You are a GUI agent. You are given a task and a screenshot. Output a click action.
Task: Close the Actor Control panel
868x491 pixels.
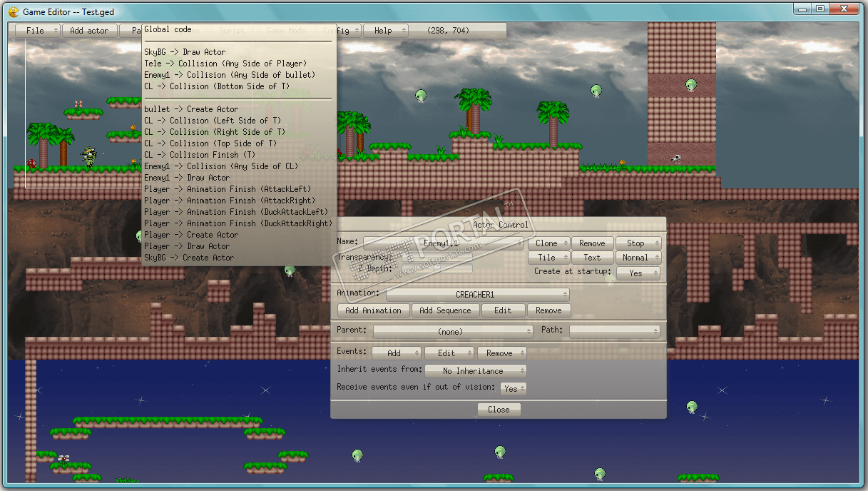coord(499,410)
